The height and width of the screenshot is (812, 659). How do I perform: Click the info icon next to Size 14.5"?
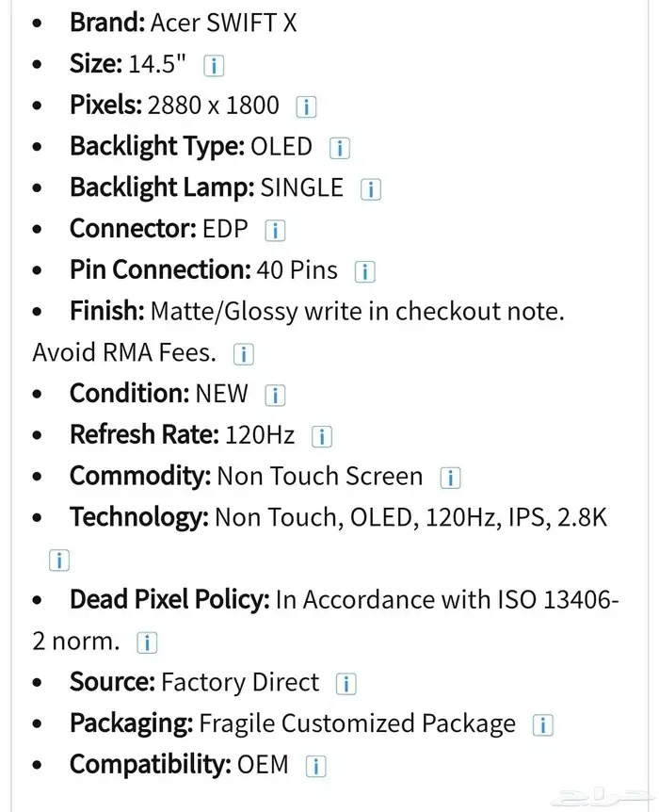point(214,66)
